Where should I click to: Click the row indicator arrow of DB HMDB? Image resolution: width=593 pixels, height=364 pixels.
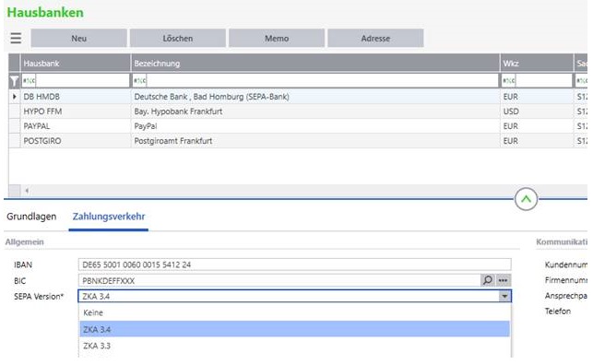click(x=15, y=97)
